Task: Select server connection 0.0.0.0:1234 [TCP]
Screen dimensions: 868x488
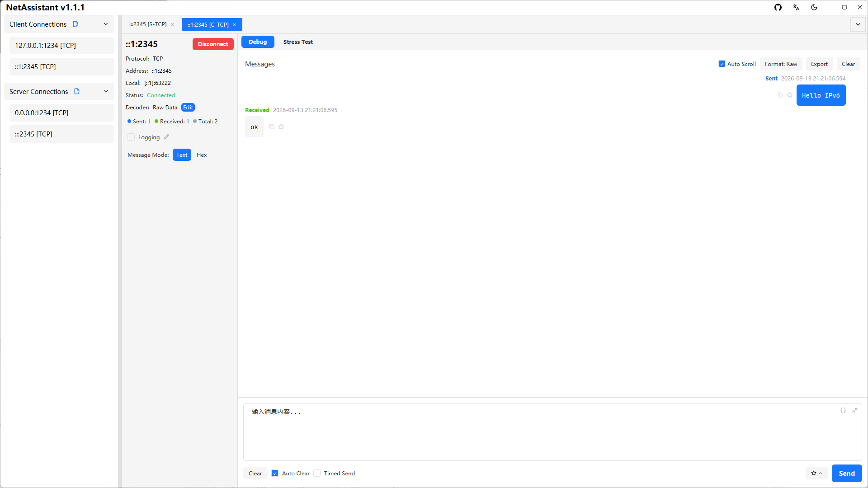Action: pyautogui.click(x=62, y=113)
